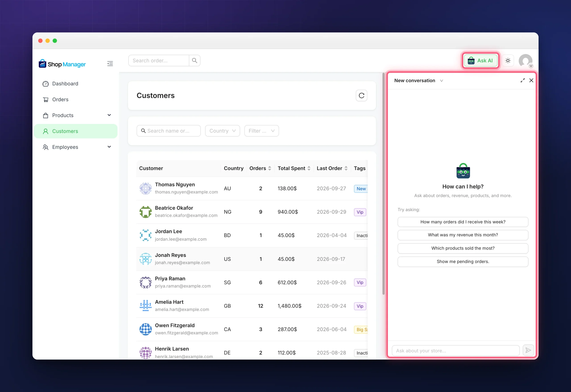Sort table by Orders column arrows
Screen dimensions: 571x392
[269, 168]
